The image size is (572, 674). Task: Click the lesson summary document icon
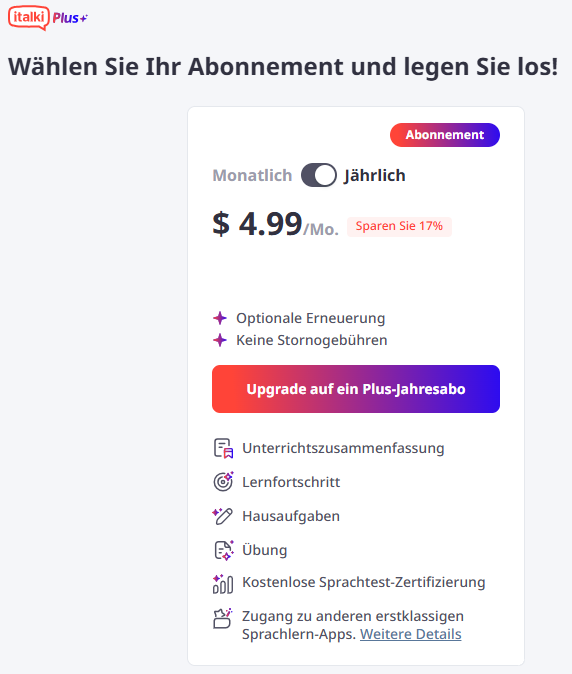[x=223, y=448]
